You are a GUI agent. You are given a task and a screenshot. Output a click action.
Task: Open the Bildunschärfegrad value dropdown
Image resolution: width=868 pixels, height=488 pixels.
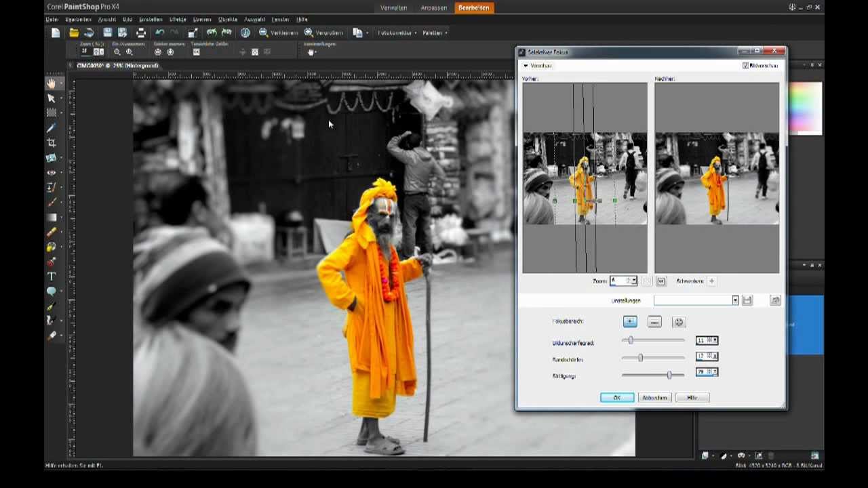pos(715,340)
